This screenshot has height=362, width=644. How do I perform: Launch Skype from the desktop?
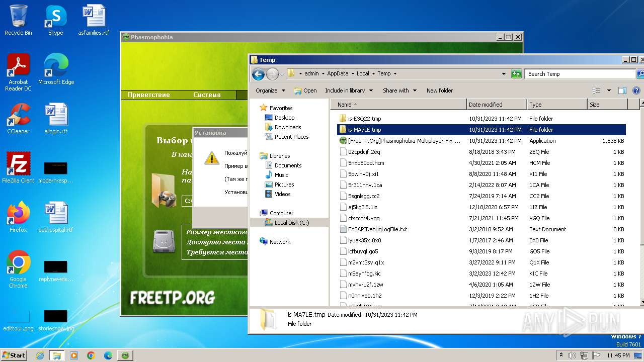point(55,20)
